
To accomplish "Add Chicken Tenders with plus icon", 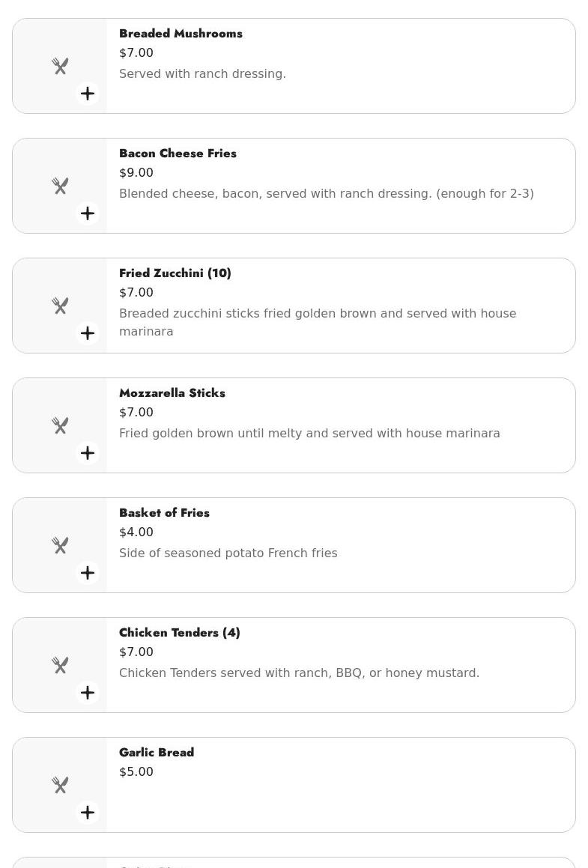I will (x=88, y=693).
